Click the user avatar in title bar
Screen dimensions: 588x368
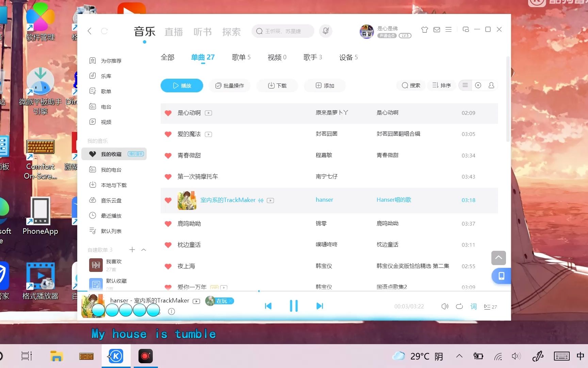tap(366, 31)
